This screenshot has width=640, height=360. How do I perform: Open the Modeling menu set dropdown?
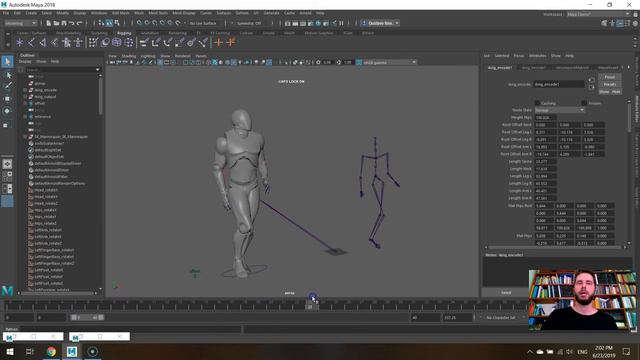pos(21,23)
